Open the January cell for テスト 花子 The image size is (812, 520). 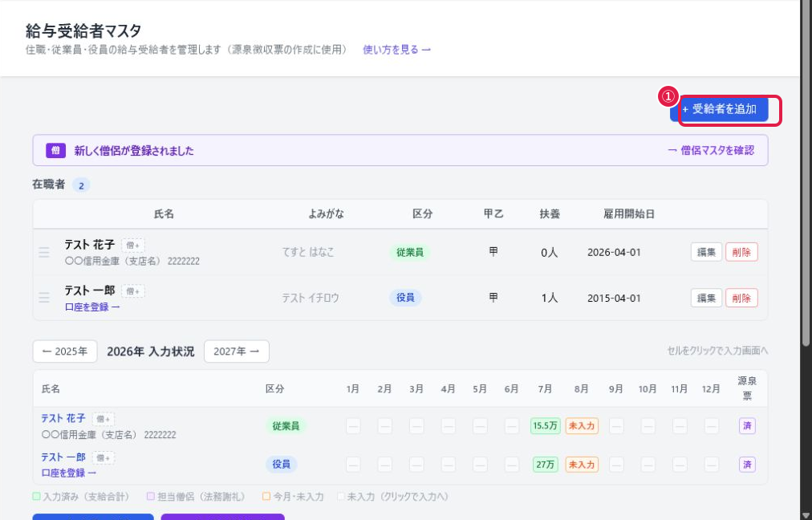point(353,426)
